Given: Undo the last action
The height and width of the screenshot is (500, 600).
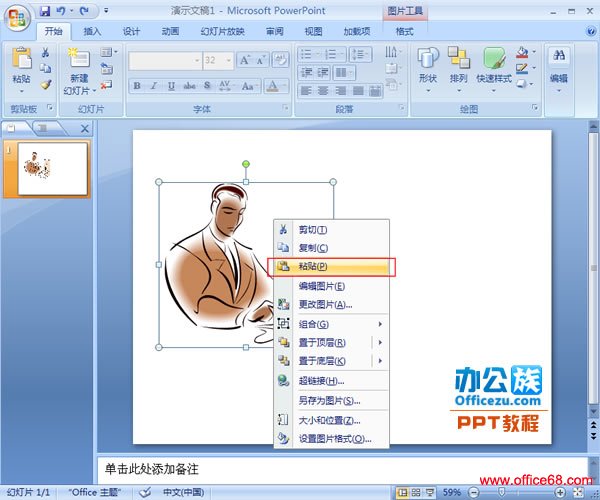Looking at the screenshot, I should 60,11.
